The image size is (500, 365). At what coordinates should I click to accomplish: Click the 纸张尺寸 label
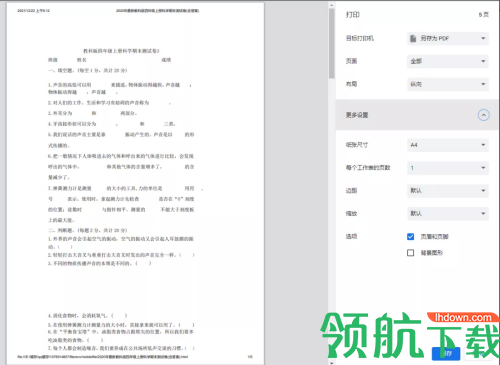point(357,145)
